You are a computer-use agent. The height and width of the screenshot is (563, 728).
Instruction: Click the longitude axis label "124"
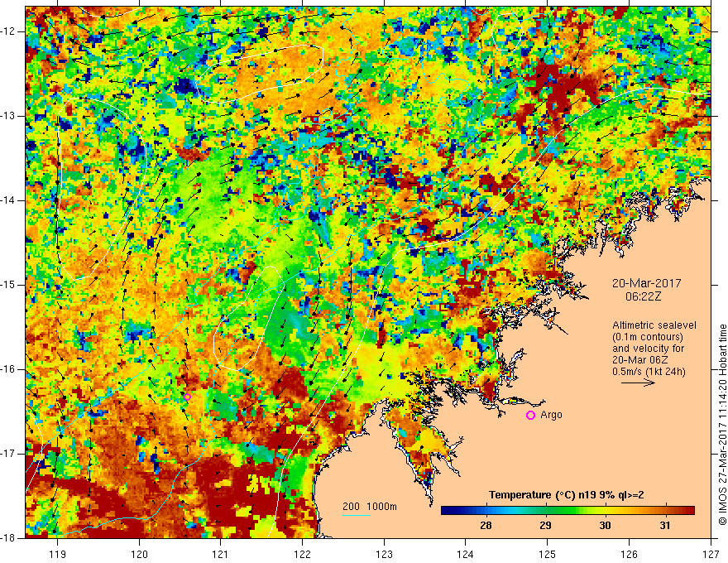(x=466, y=554)
